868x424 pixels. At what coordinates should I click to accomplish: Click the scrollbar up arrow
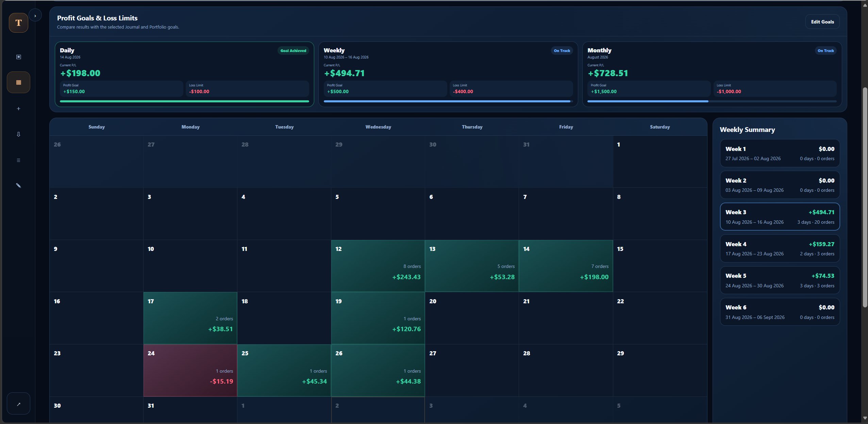pyautogui.click(x=865, y=5)
